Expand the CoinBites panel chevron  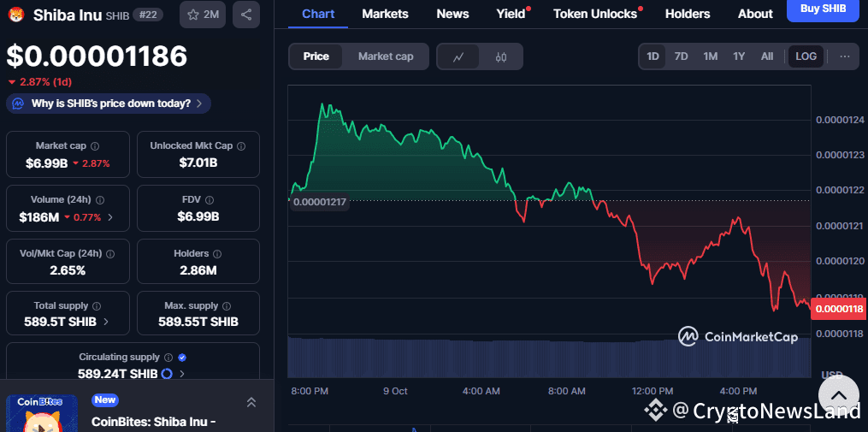251,402
